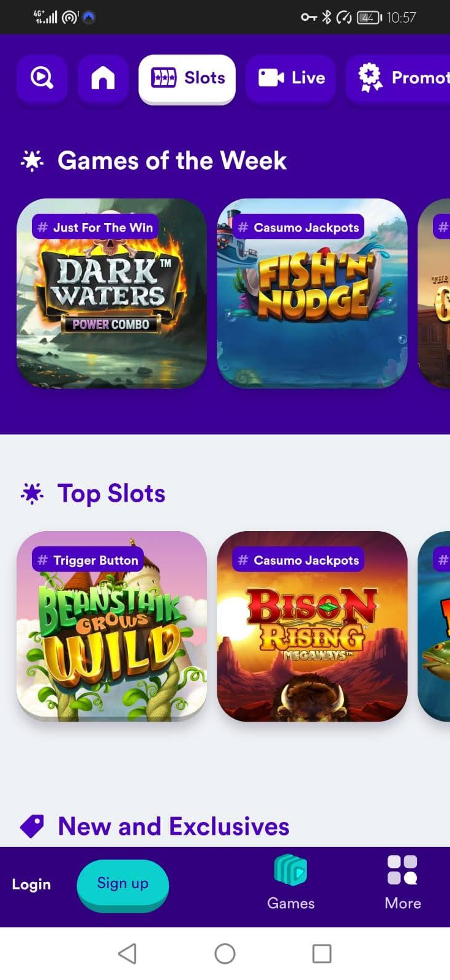Select the Slots tab
The width and height of the screenshot is (450, 980).
pyautogui.click(x=187, y=78)
